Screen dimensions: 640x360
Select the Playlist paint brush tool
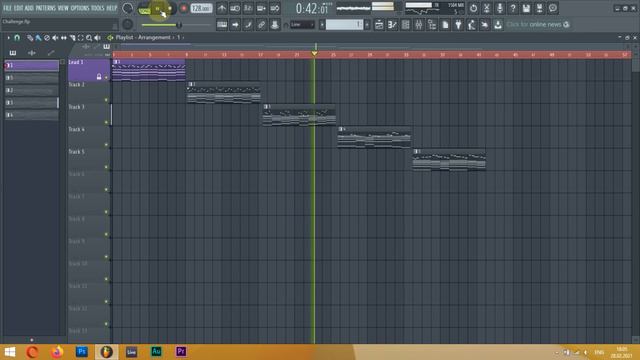[x=38, y=38]
